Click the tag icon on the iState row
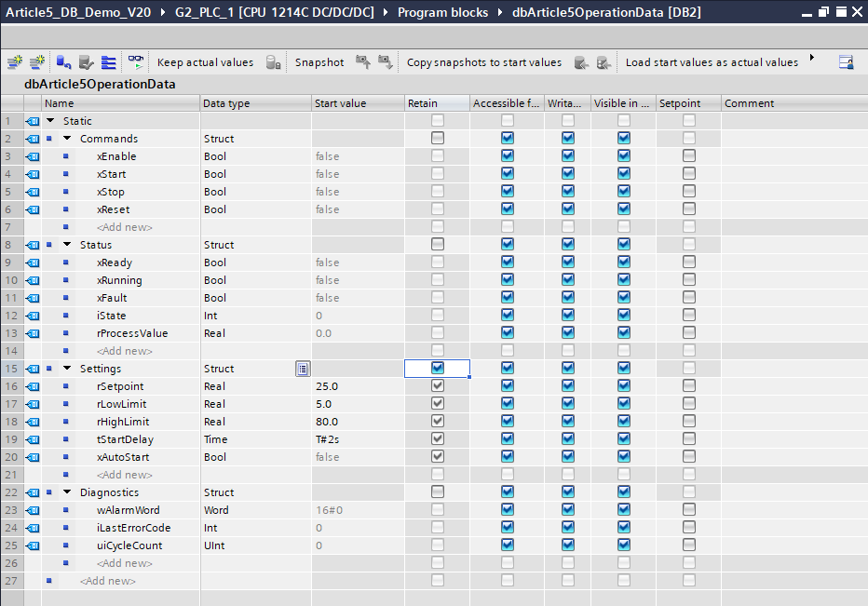 [33, 316]
